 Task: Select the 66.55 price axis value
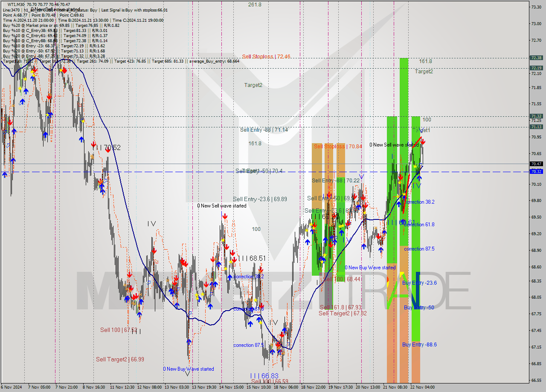(536, 380)
